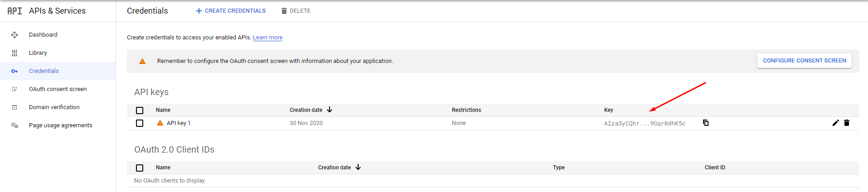Screen dimensions: 868x192
Task: Check the API key 1 row checkbox
Action: pyautogui.click(x=140, y=123)
